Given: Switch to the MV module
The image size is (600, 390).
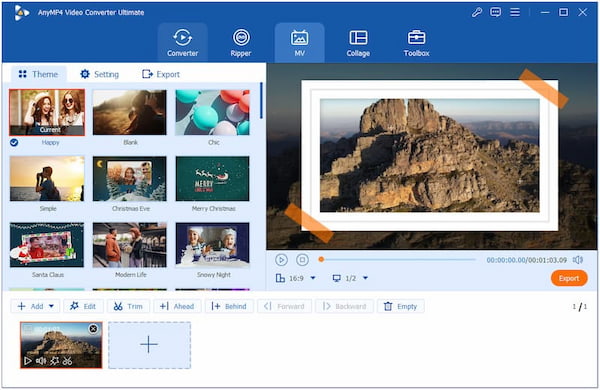Looking at the screenshot, I should coord(299,42).
